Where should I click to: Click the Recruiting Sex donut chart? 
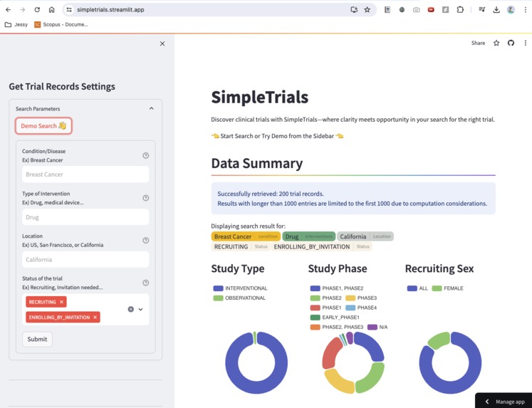click(x=450, y=362)
